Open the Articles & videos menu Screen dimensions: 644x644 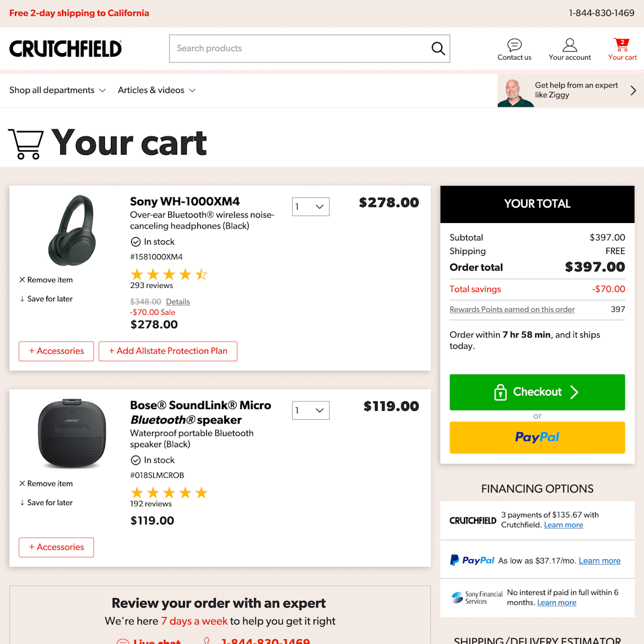tap(157, 90)
